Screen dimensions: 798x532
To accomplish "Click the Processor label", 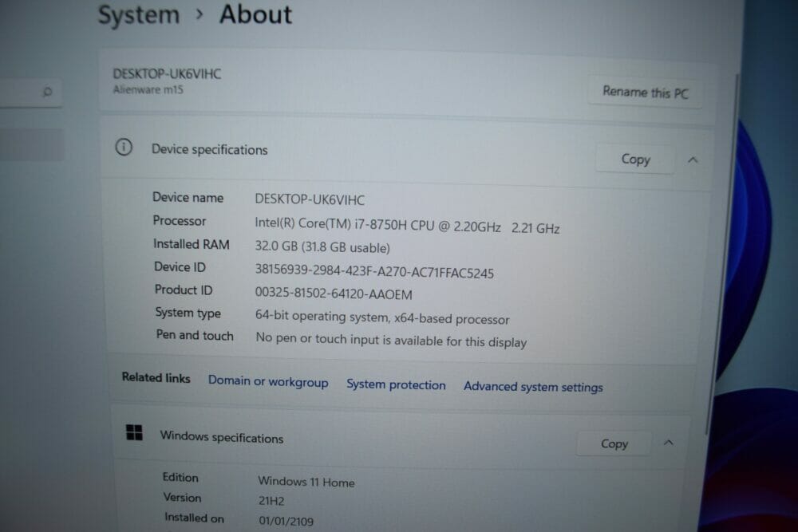I will 179,221.
